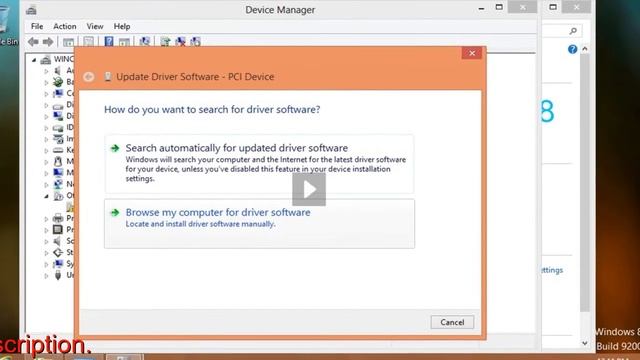640x360 pixels.
Task: Click the Back arrow in Device Manager toolbar
Action: tap(33, 42)
